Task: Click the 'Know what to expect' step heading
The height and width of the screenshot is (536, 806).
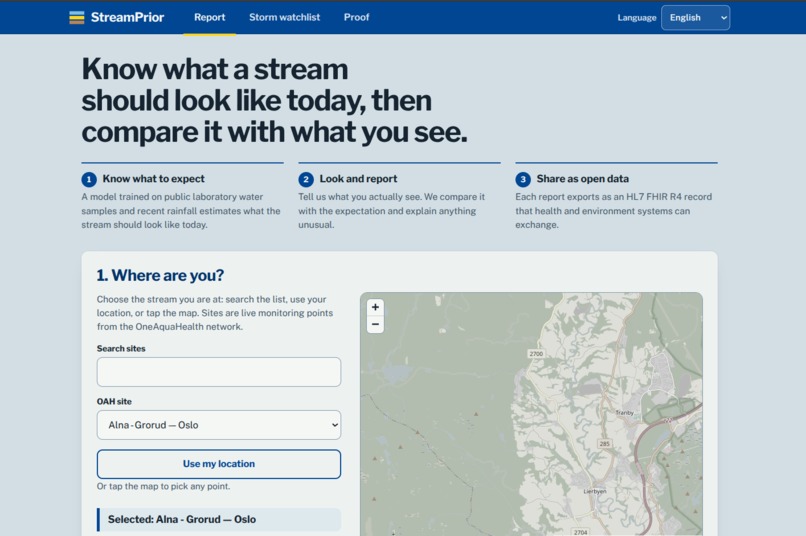Action: coord(153,179)
